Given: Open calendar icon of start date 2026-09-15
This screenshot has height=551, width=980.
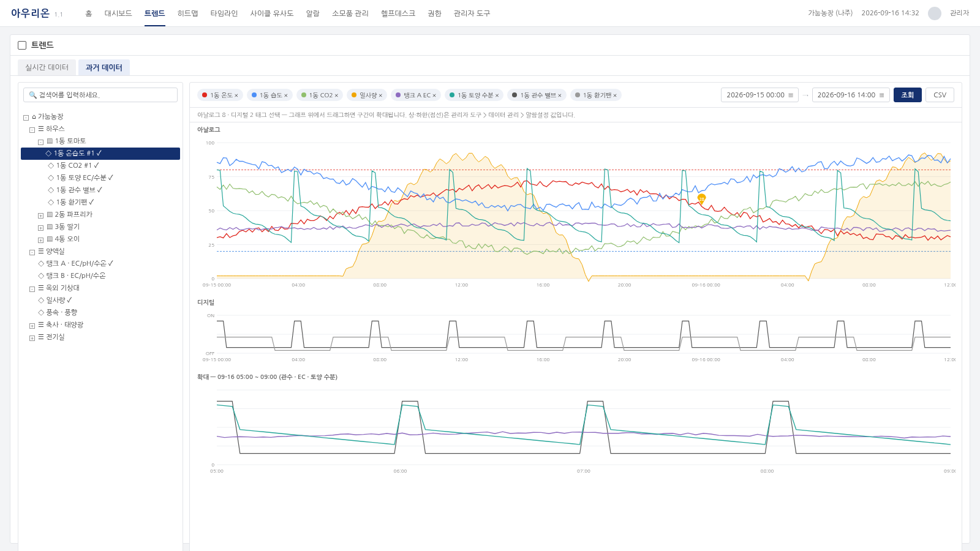Looking at the screenshot, I should (791, 96).
